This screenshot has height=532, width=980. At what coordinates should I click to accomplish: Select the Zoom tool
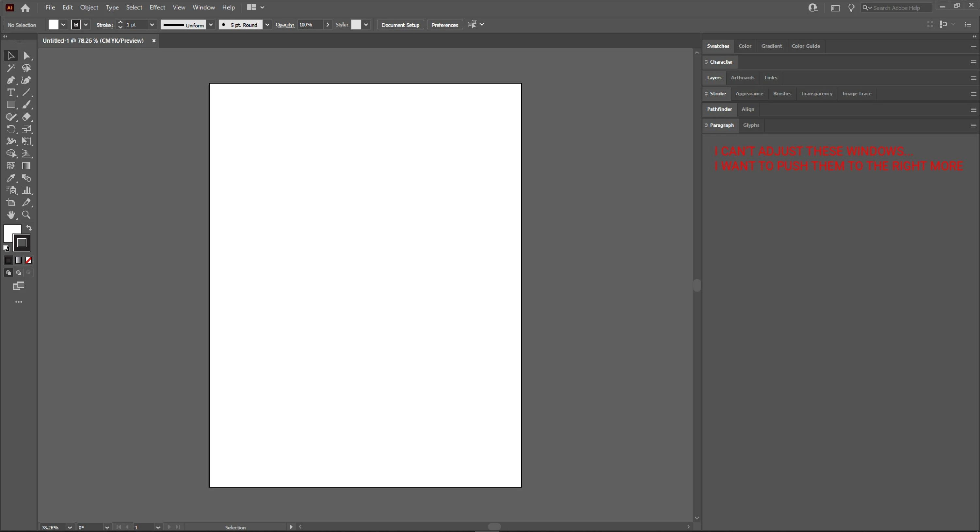pos(26,215)
